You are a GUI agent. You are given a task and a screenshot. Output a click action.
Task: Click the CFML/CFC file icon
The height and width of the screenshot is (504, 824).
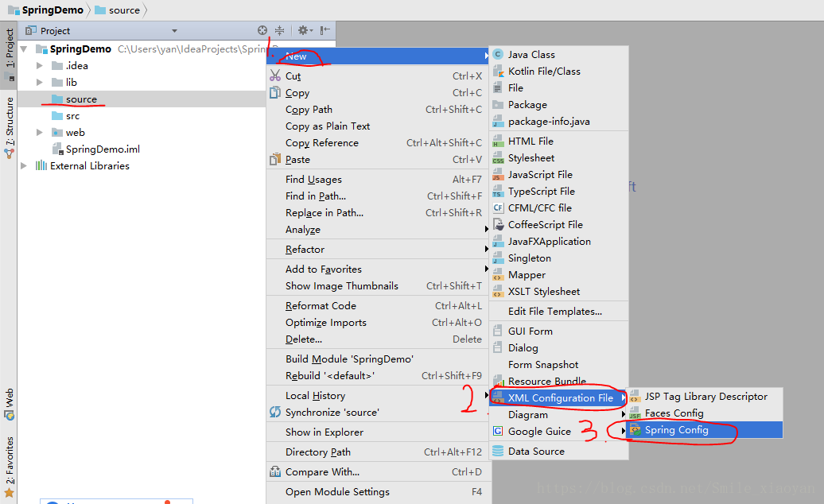(498, 207)
